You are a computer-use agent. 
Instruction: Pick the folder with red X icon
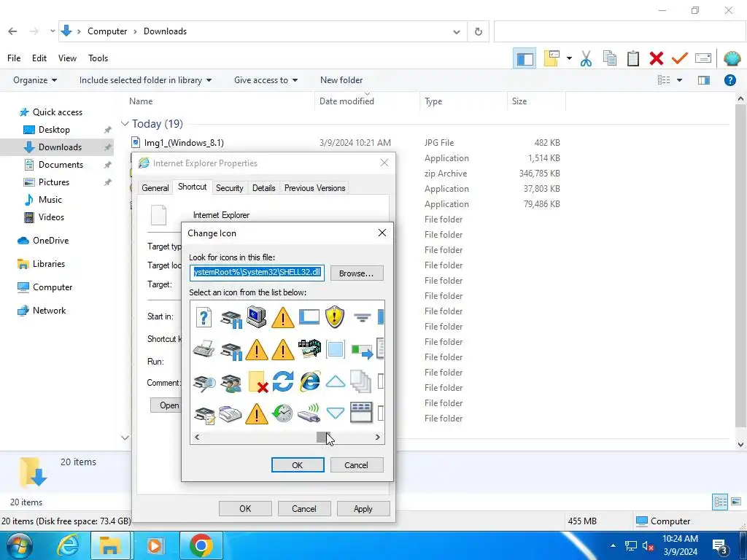click(258, 382)
